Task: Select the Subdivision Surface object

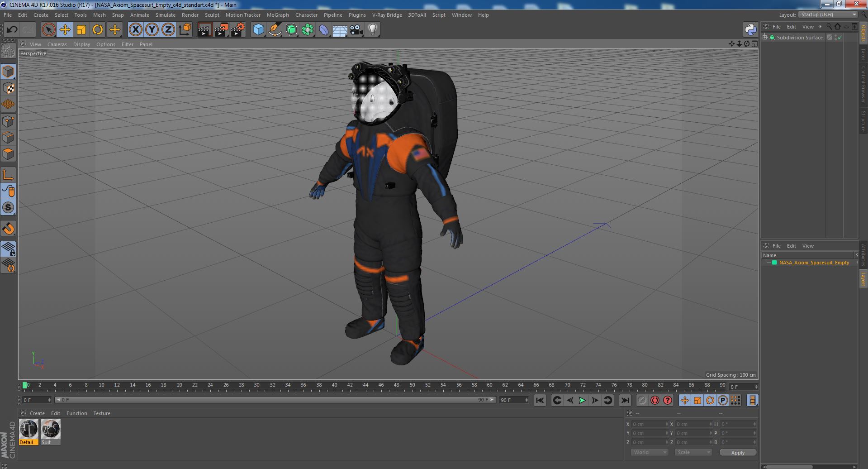Action: pyautogui.click(x=800, y=38)
